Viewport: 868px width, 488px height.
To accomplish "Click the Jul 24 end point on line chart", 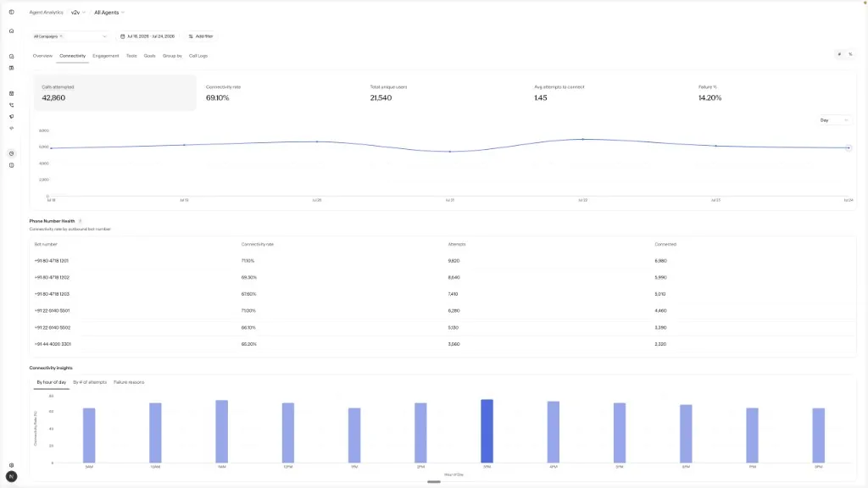I will tap(848, 147).
